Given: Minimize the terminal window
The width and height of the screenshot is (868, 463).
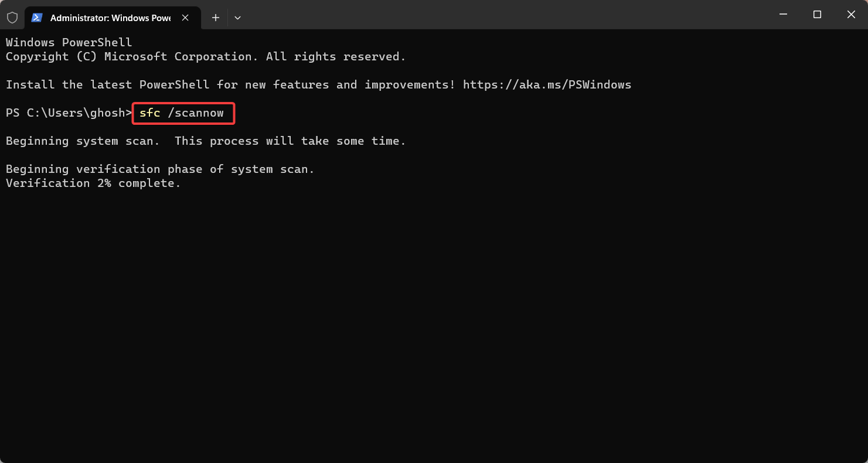Looking at the screenshot, I should point(783,15).
